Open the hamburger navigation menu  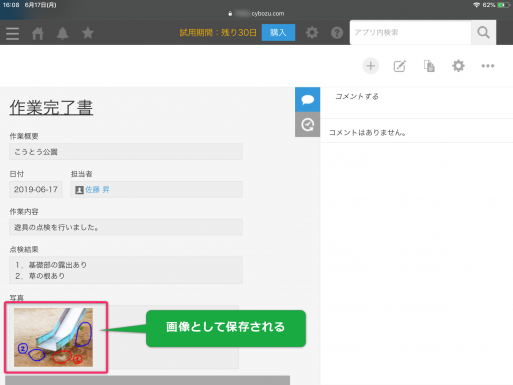(x=12, y=33)
